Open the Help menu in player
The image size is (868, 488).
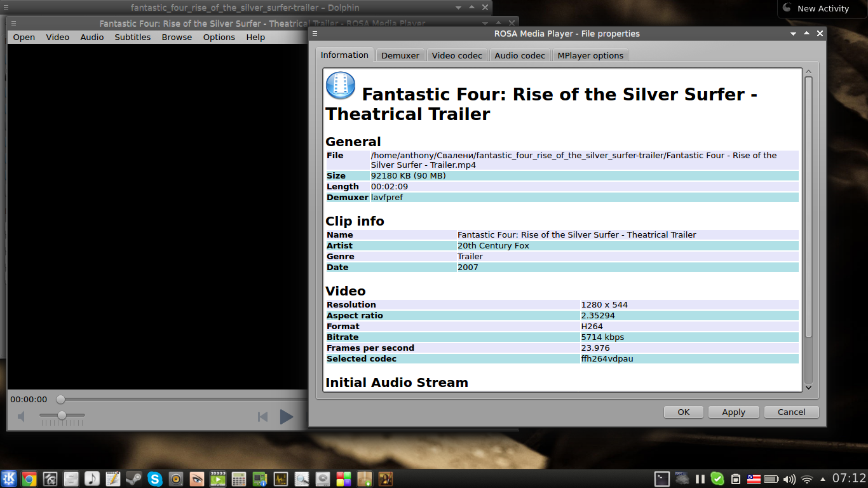[x=255, y=37]
